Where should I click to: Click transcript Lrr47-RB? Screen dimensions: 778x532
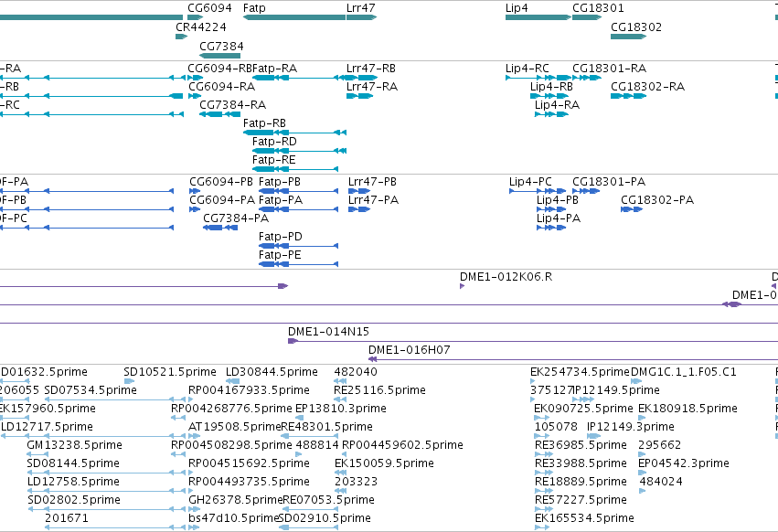tap(362, 78)
